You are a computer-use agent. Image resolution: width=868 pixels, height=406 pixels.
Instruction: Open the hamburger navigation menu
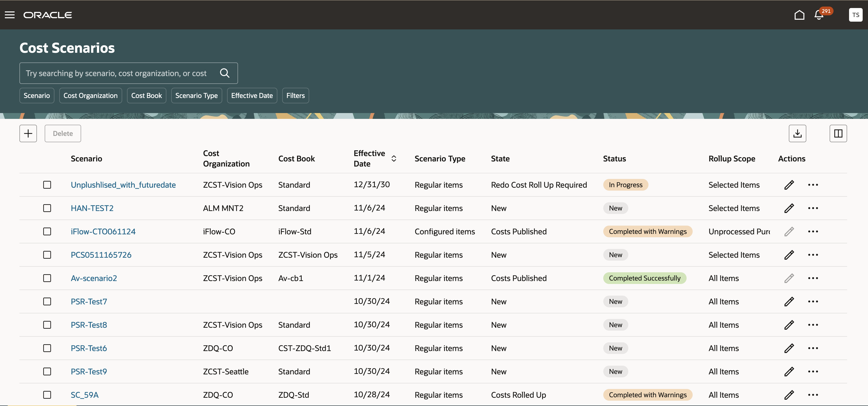click(x=9, y=15)
